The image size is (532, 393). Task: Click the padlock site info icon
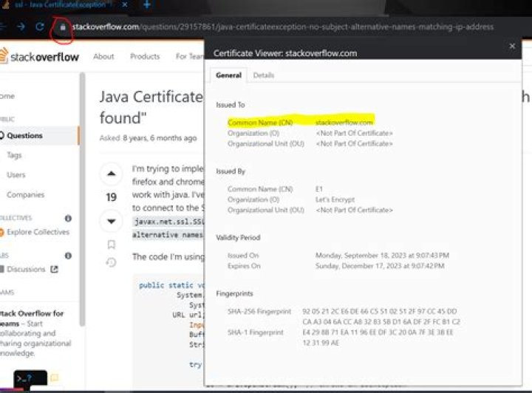(63, 27)
